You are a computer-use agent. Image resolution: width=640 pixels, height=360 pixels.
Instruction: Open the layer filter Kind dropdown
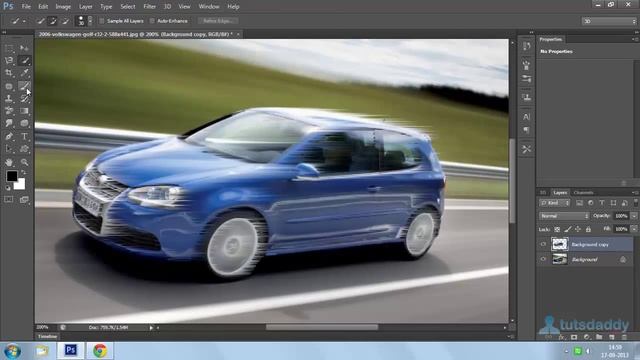click(554, 203)
